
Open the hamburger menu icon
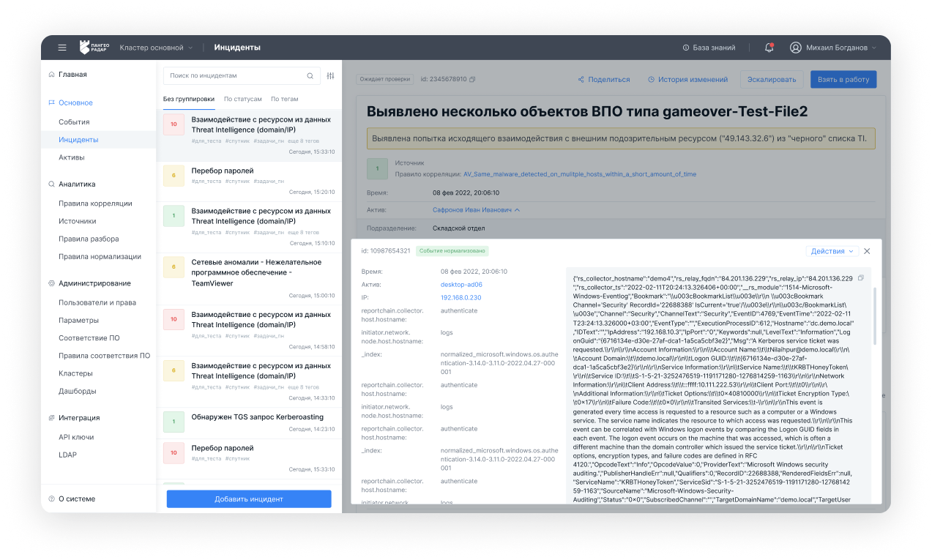pyautogui.click(x=62, y=48)
